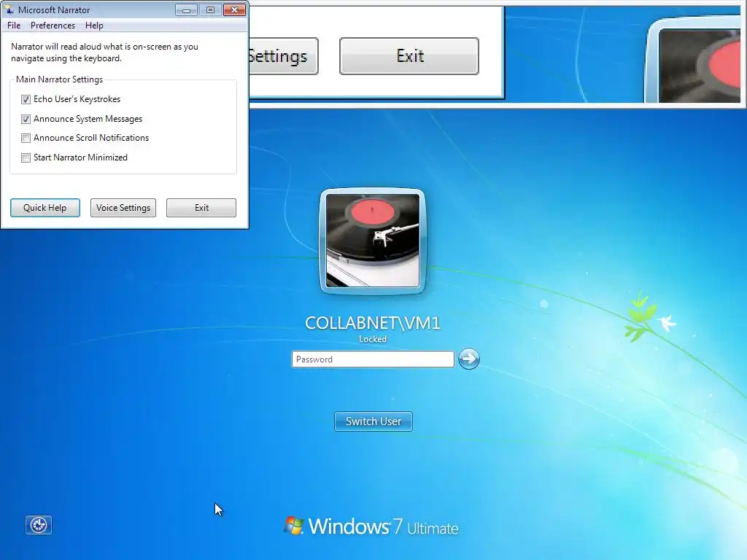Maximize the Microsoft Narrator window
The image size is (747, 560).
click(210, 10)
